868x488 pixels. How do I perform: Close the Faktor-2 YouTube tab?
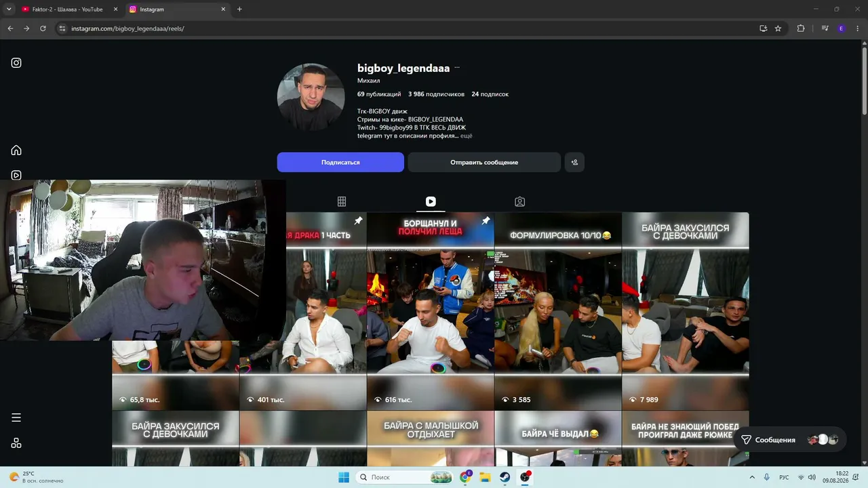coord(115,9)
